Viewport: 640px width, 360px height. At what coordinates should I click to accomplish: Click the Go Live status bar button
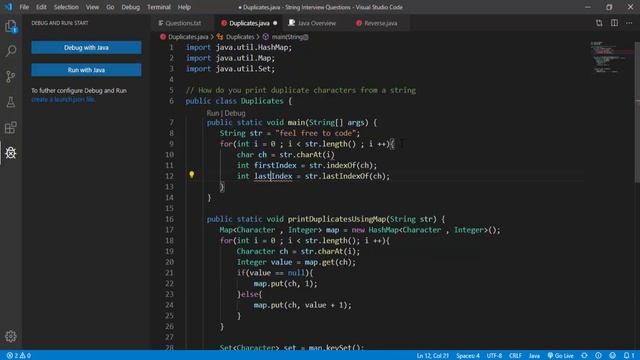(x=560, y=356)
